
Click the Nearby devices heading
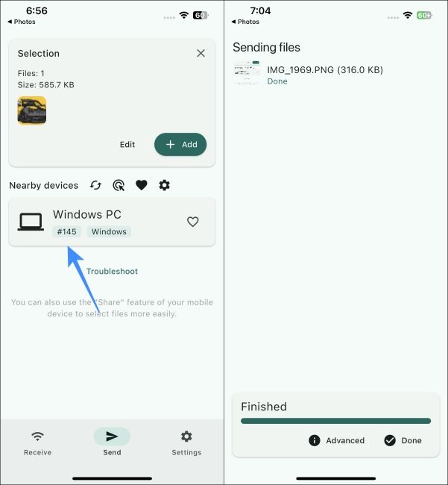(x=43, y=185)
